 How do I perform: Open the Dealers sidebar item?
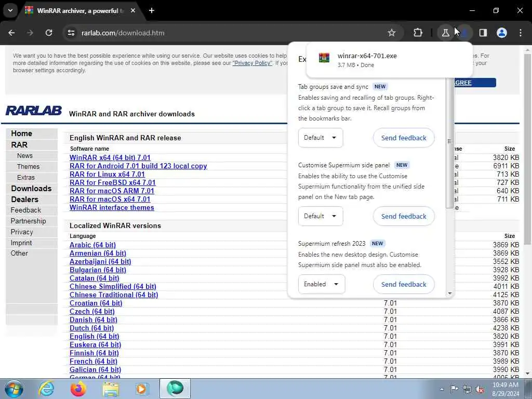click(x=25, y=199)
